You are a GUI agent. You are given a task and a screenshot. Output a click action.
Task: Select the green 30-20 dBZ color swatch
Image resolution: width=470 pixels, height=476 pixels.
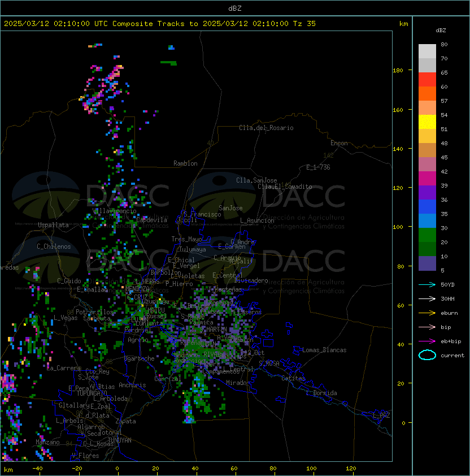427,235
